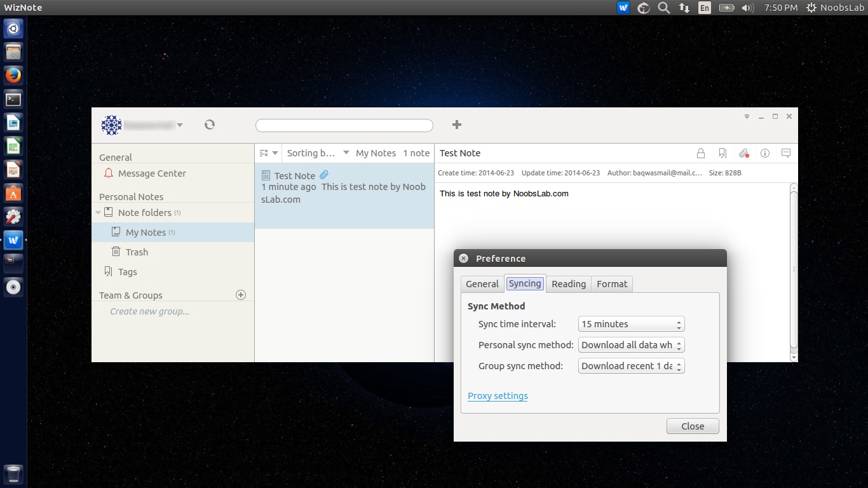Open the Proxy settings link
This screenshot has height=488, width=868.
498,396
